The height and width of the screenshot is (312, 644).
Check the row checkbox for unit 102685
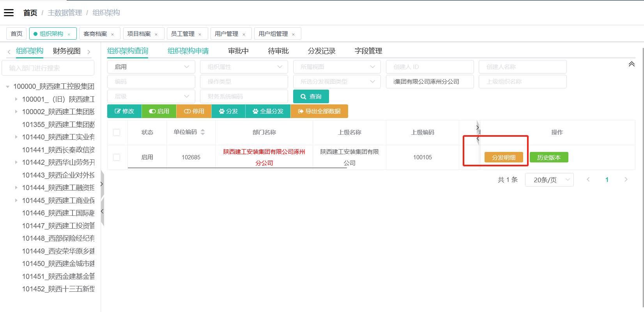coord(117,157)
